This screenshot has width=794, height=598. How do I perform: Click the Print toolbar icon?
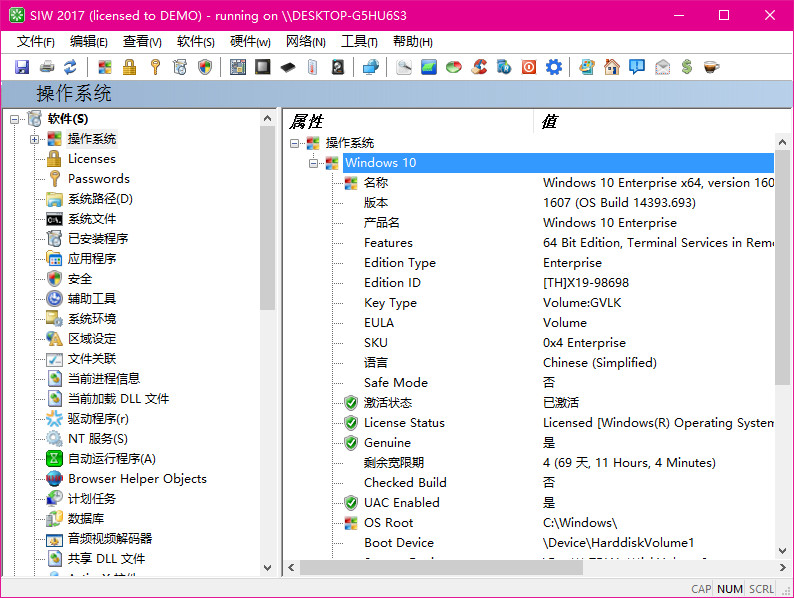(47, 67)
